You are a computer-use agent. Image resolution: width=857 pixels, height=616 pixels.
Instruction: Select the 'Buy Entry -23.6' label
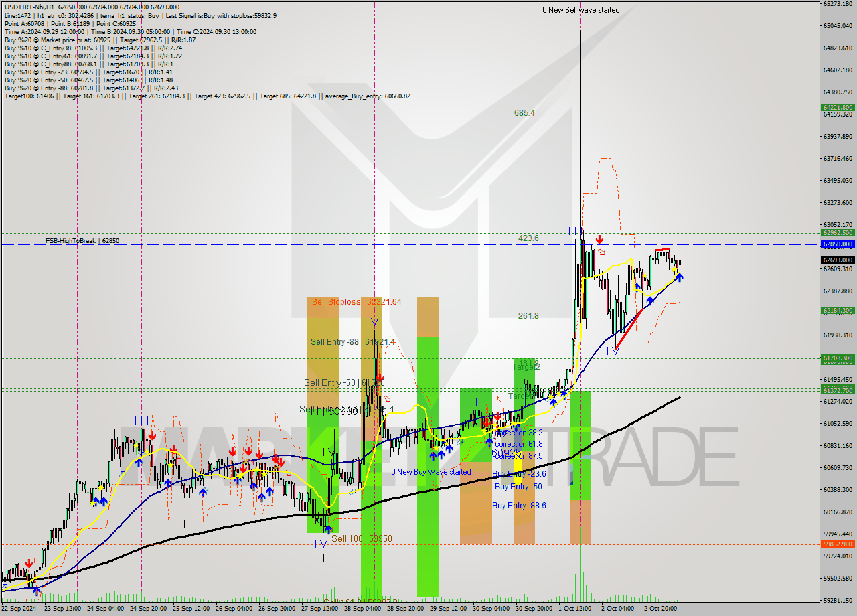pos(519,473)
